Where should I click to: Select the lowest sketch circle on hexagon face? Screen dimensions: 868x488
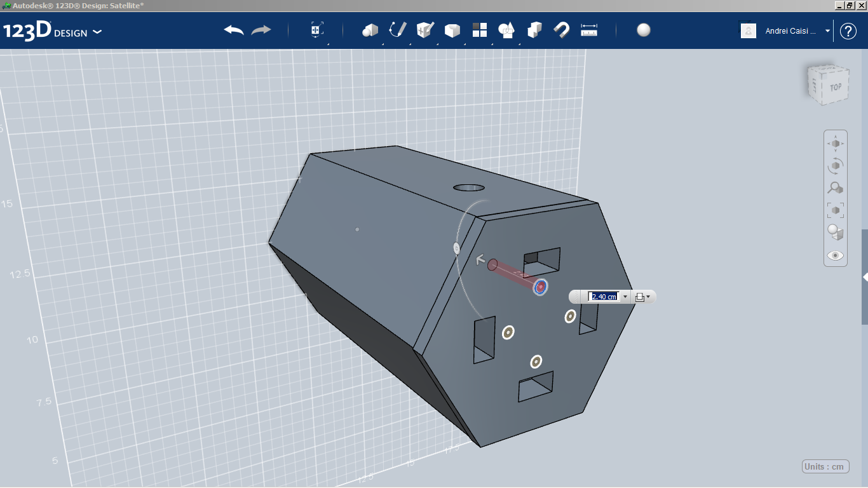pos(536,362)
